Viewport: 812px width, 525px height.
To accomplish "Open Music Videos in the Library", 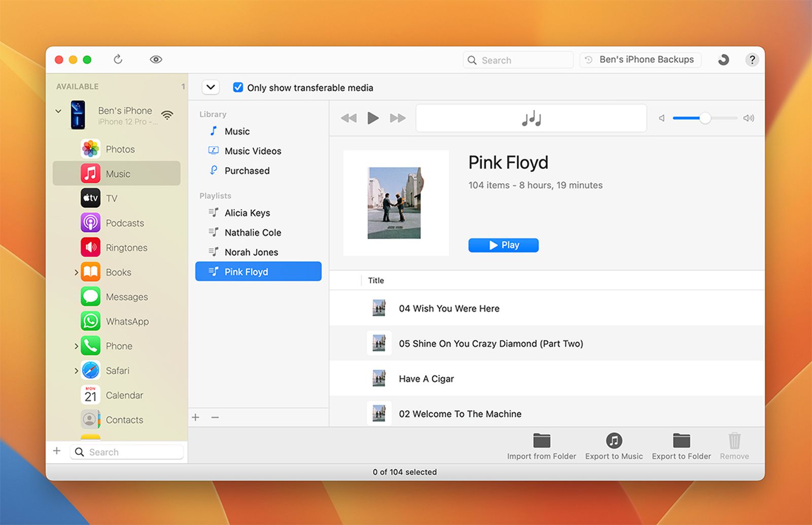I will point(253,151).
